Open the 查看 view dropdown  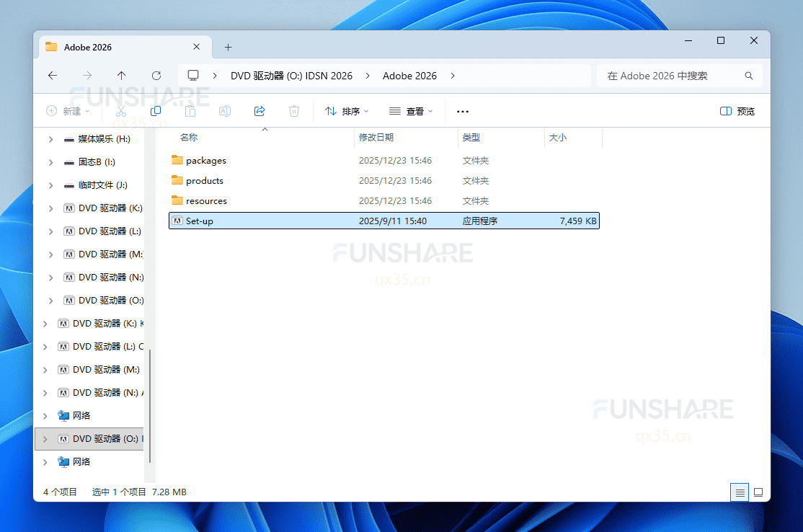(x=411, y=111)
